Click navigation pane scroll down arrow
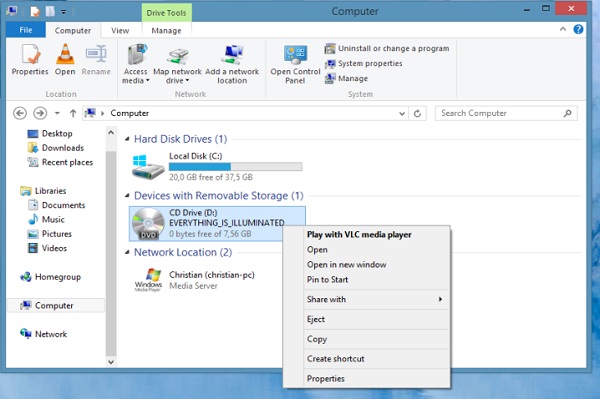 (x=111, y=362)
